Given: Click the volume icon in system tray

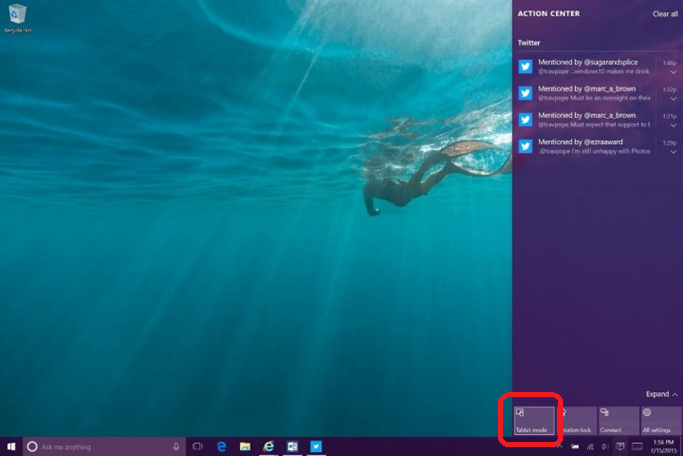Looking at the screenshot, I should point(605,447).
